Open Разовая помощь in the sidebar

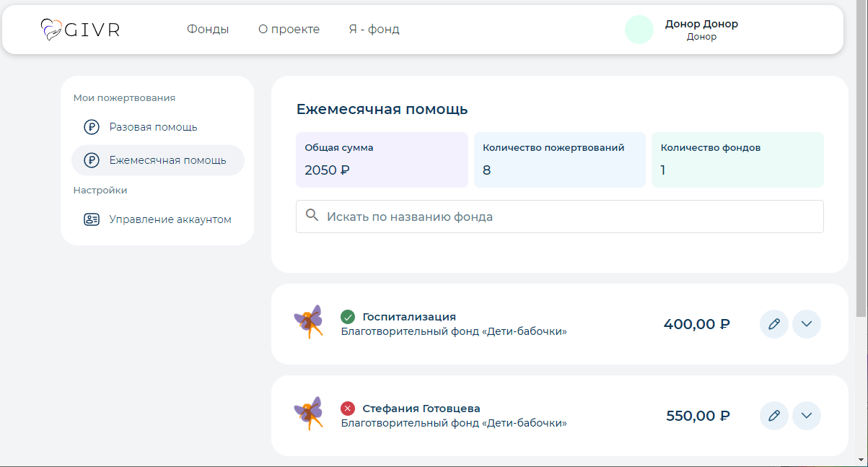pos(152,126)
